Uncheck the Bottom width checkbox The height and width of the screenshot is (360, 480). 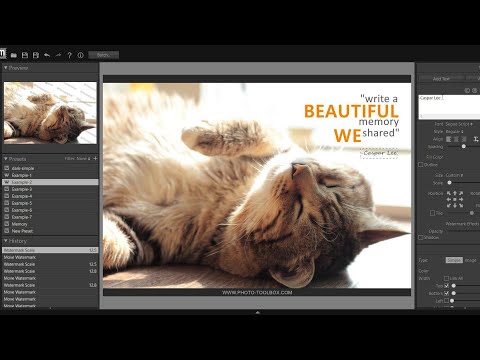point(447,293)
